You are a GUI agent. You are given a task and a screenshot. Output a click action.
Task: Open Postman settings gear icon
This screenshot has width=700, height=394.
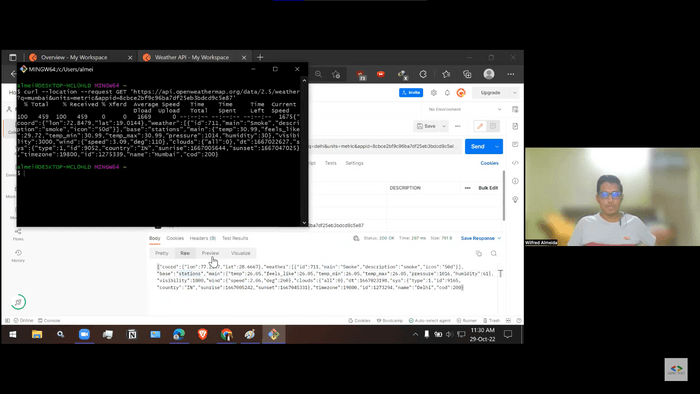(x=433, y=93)
